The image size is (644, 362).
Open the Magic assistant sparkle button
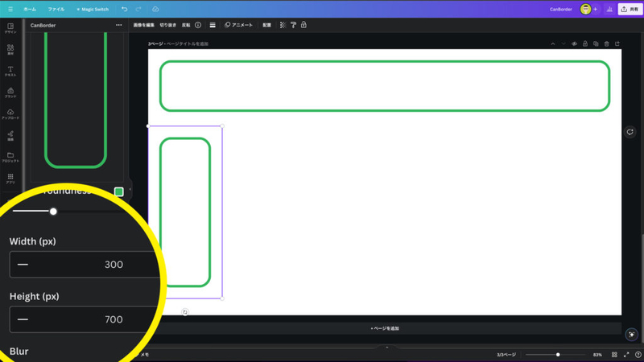click(632, 335)
